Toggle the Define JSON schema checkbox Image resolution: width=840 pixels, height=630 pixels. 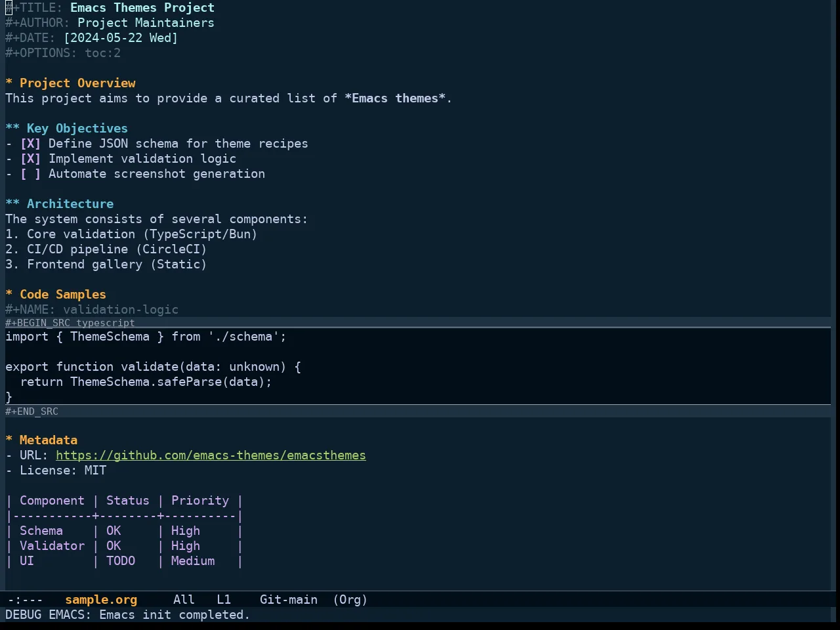[30, 144]
